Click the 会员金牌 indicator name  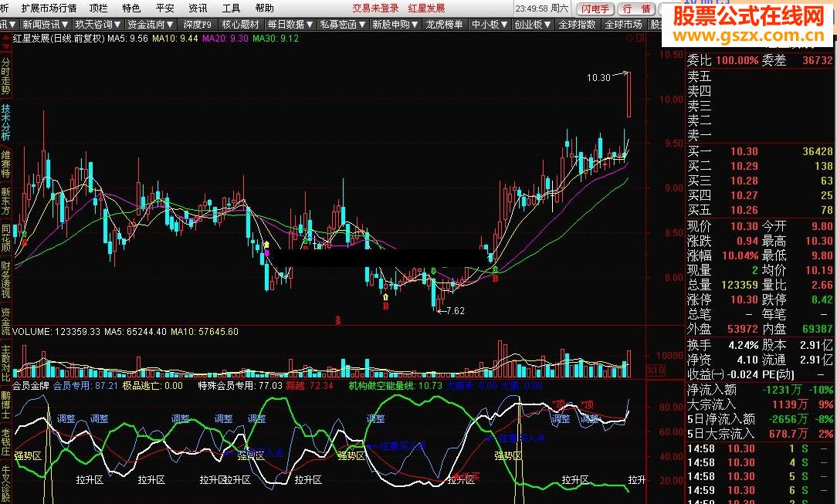pos(30,386)
